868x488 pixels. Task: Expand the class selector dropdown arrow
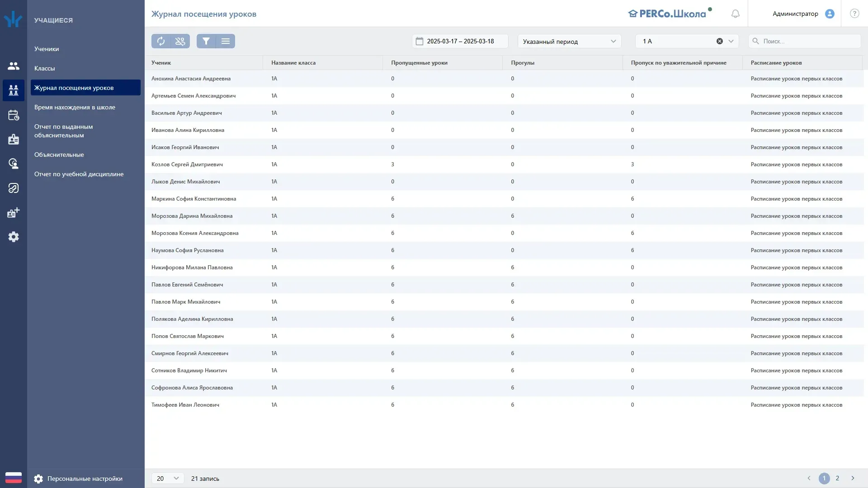(731, 41)
